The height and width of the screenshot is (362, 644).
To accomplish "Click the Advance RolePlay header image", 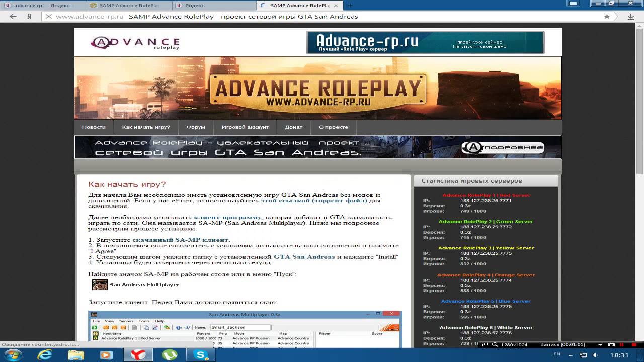I will point(318,88).
